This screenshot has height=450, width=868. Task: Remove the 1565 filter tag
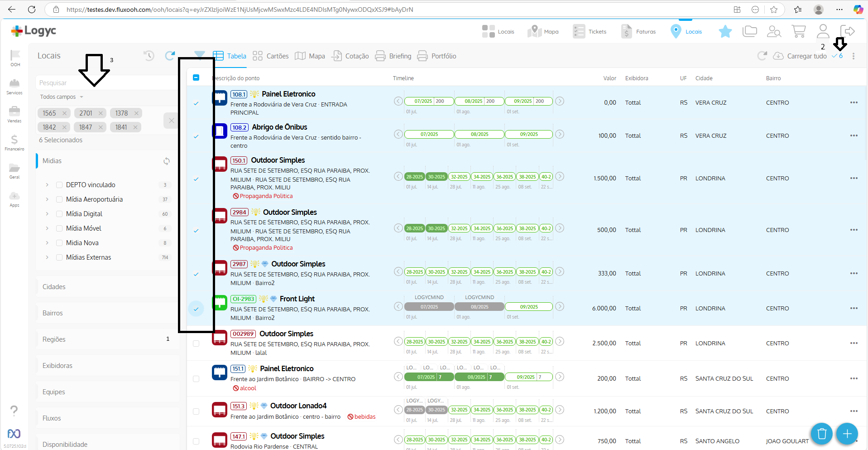(x=64, y=113)
